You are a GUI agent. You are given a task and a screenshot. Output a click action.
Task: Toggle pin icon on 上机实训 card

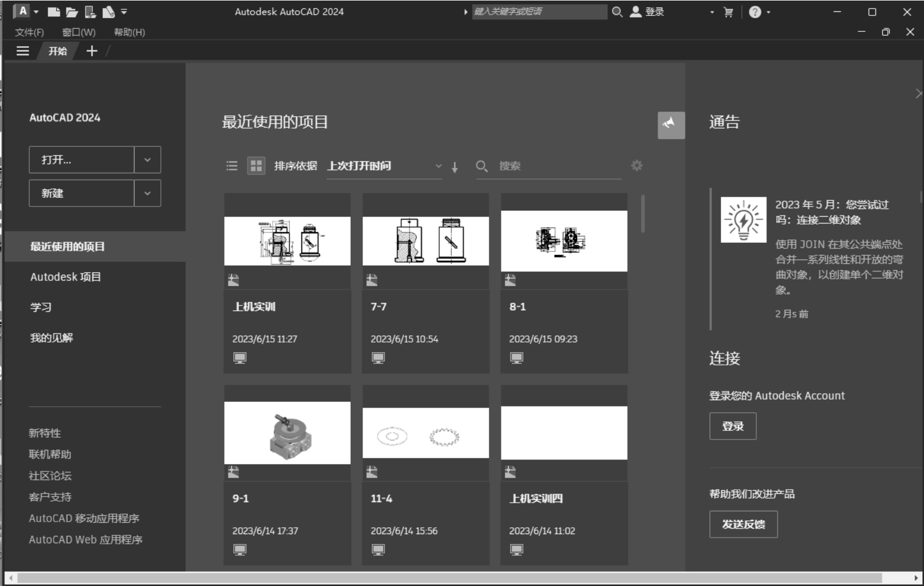pyautogui.click(x=233, y=280)
